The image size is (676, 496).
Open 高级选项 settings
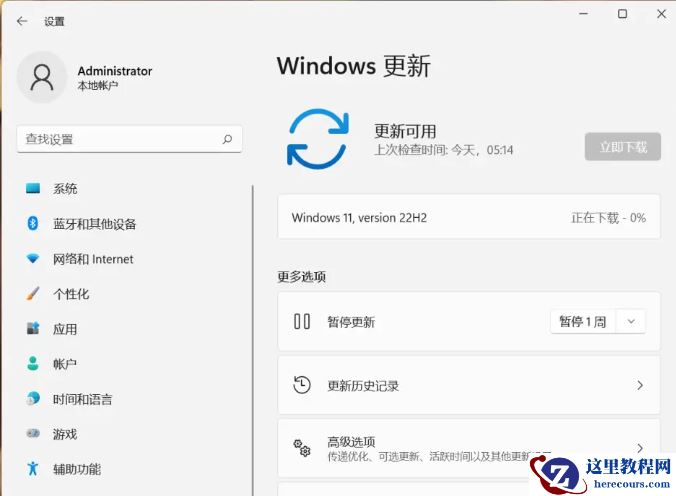click(469, 448)
